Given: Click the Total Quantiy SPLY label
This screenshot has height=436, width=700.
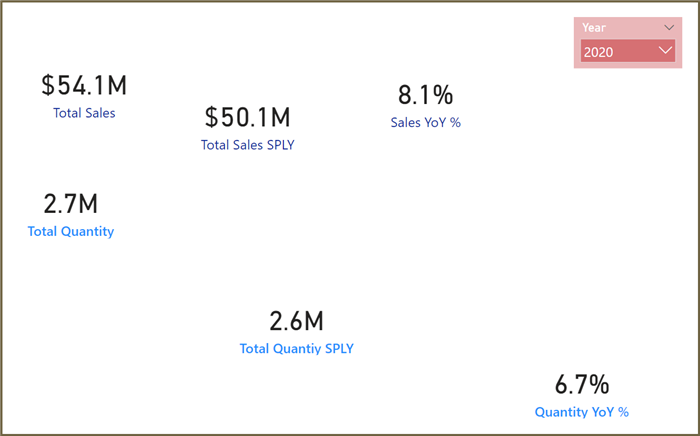Looking at the screenshot, I should 296,349.
